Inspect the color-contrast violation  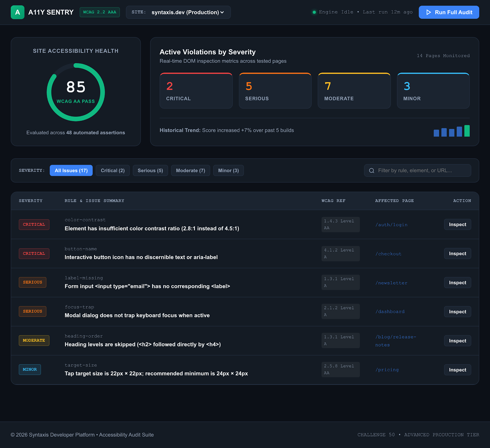[x=458, y=225]
